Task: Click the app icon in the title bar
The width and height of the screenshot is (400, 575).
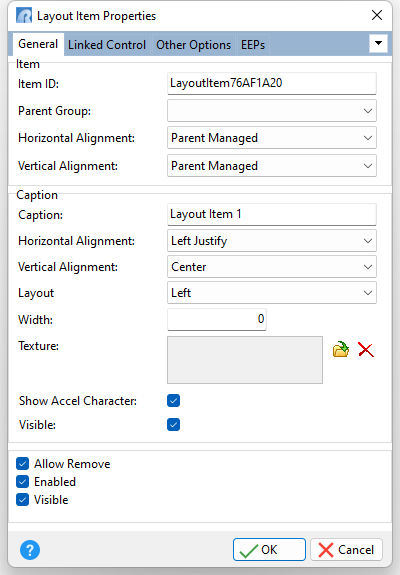Action: tap(24, 16)
